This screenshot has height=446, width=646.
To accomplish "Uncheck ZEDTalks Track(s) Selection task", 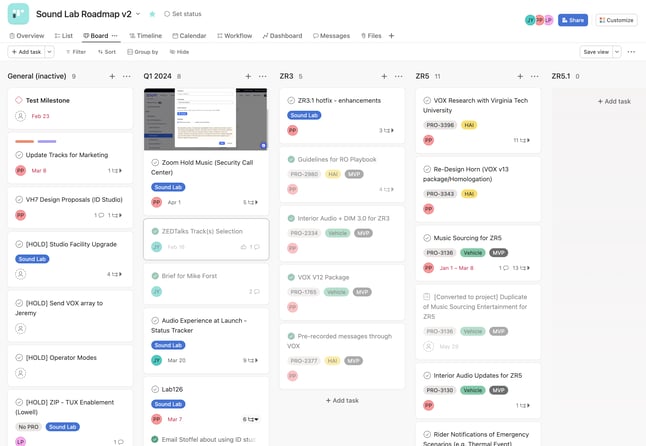I will point(155,231).
